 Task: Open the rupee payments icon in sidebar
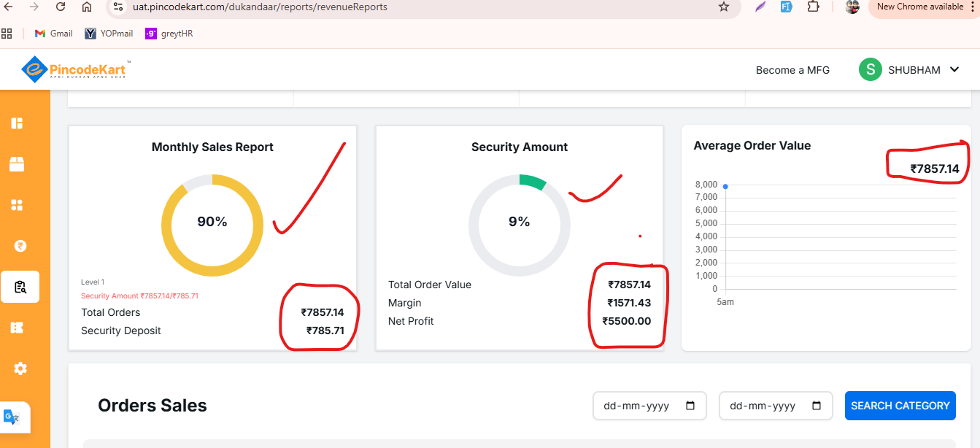tap(20, 246)
